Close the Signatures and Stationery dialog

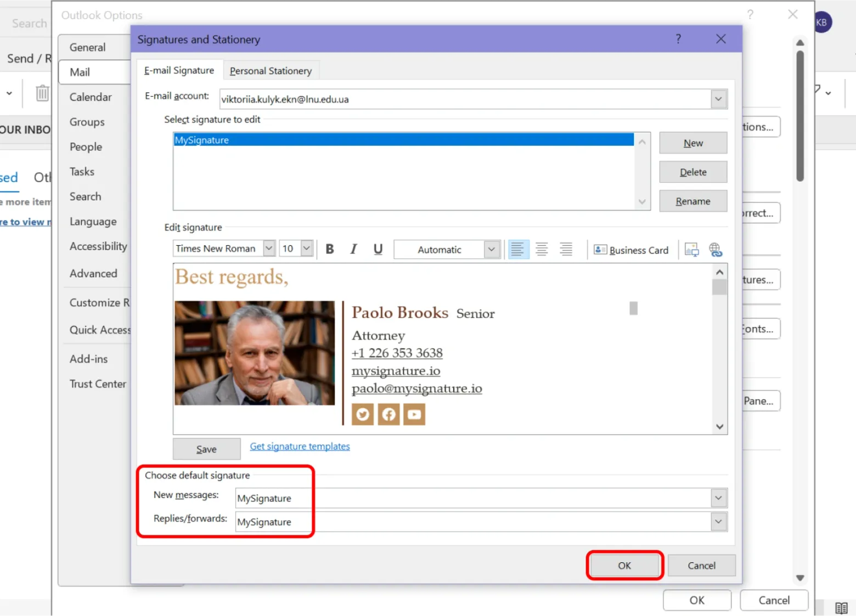coord(721,39)
